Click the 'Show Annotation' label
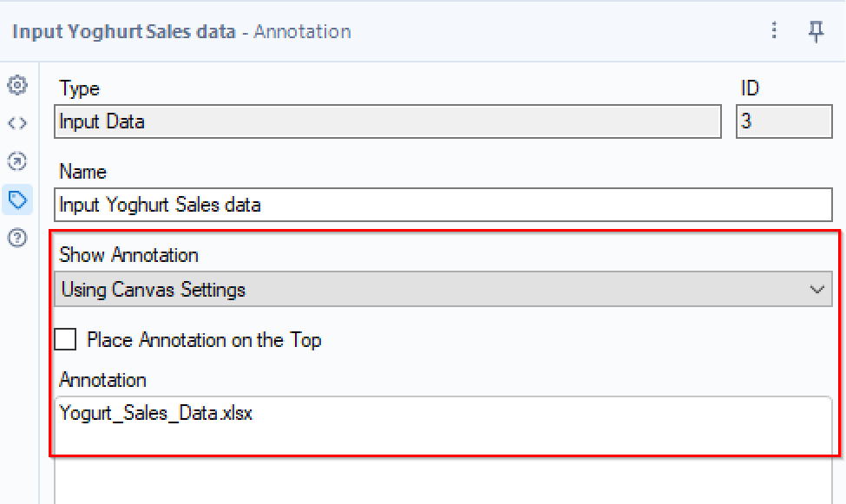 click(x=128, y=255)
